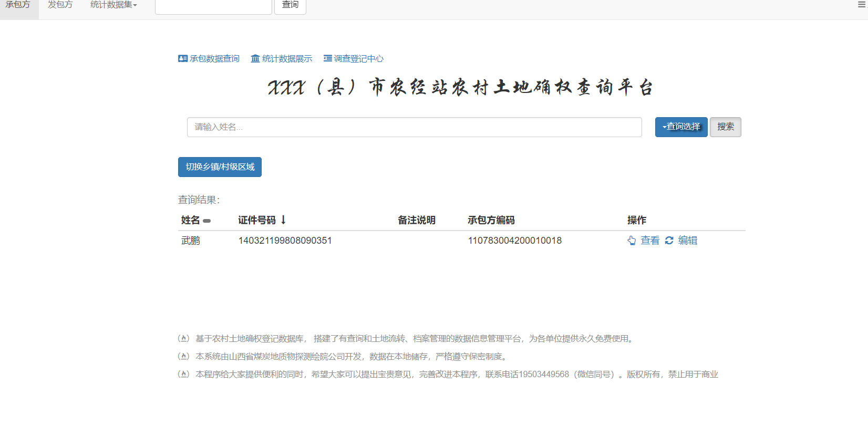Click the top navbar search text box
Screen dimensions: 868x426
click(213, 6)
